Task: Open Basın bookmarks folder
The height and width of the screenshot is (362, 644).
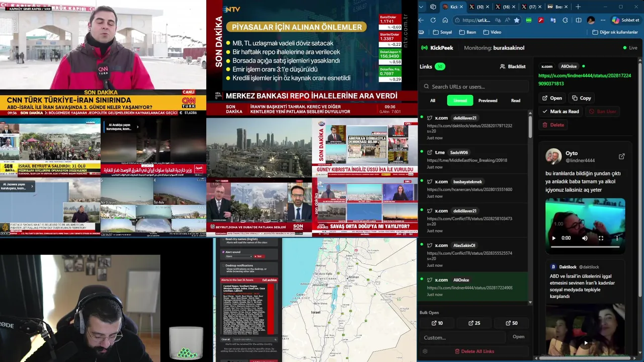Action: (x=467, y=32)
